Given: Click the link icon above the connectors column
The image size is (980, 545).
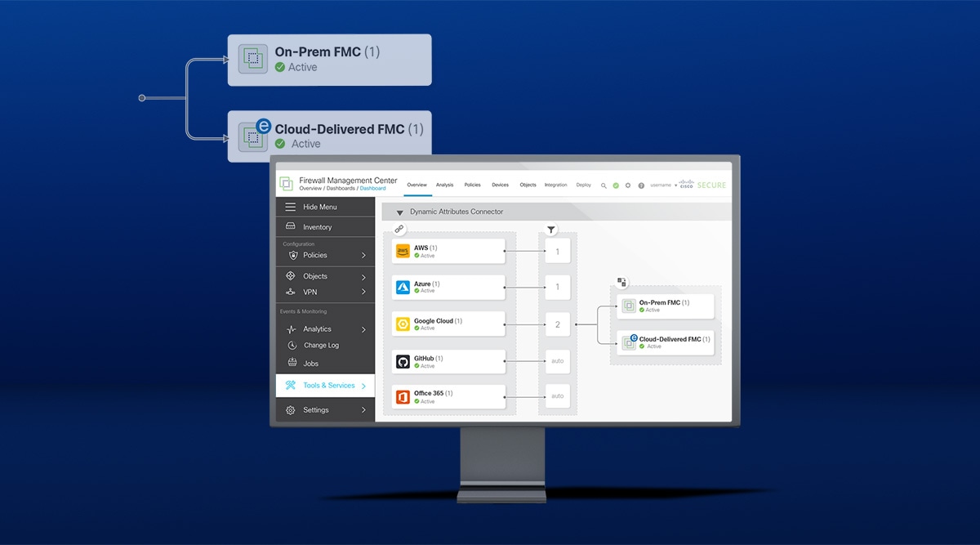Looking at the screenshot, I should point(399,229).
